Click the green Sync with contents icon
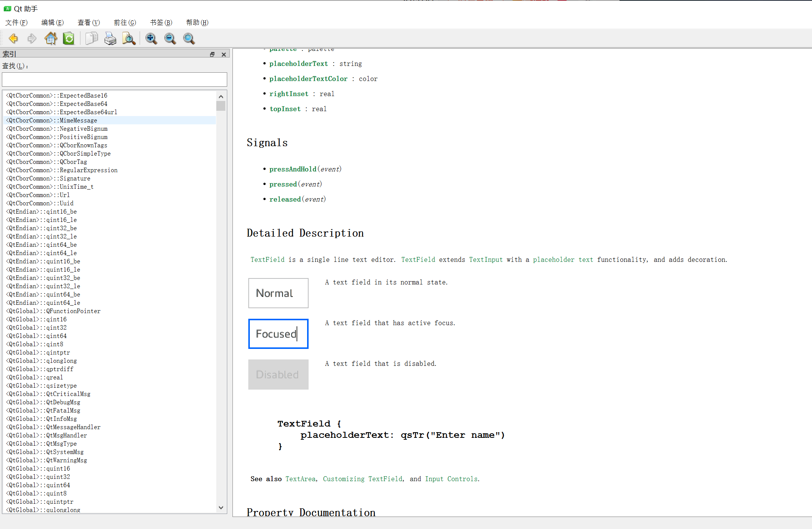This screenshot has width=812, height=529. coord(69,38)
